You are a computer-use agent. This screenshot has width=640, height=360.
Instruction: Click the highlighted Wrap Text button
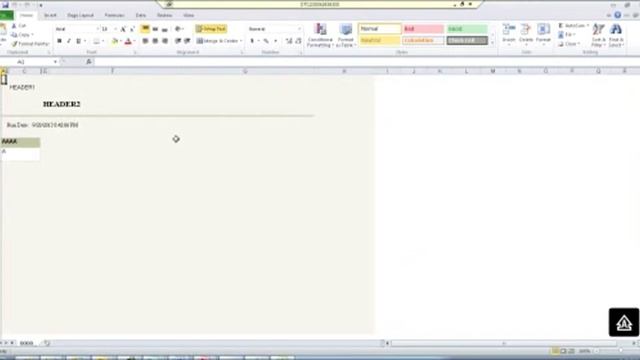[x=211, y=29]
